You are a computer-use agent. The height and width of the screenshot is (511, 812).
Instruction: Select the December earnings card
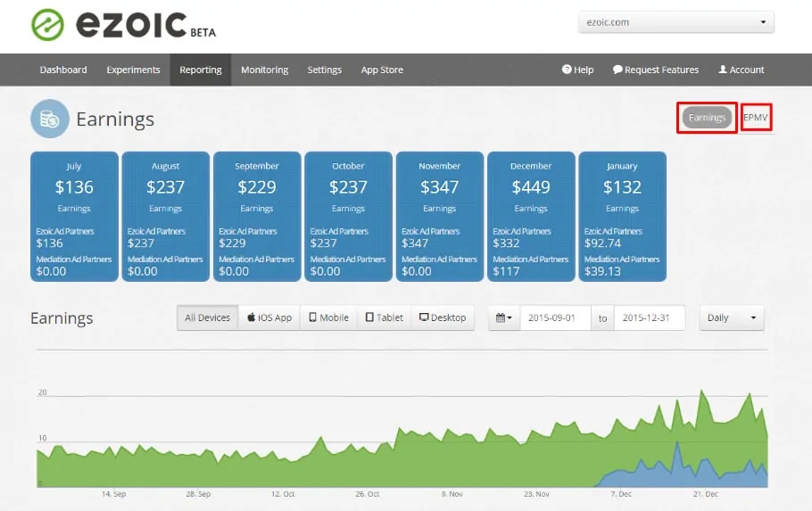pyautogui.click(x=531, y=217)
